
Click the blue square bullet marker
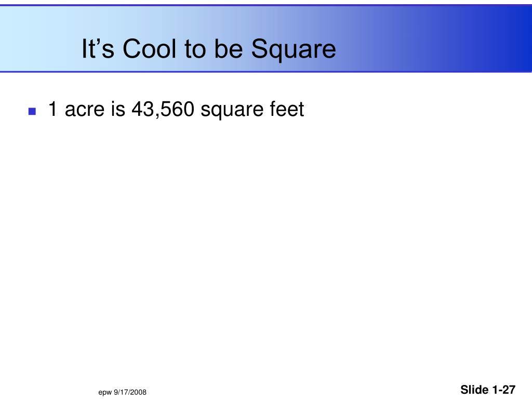(x=32, y=111)
